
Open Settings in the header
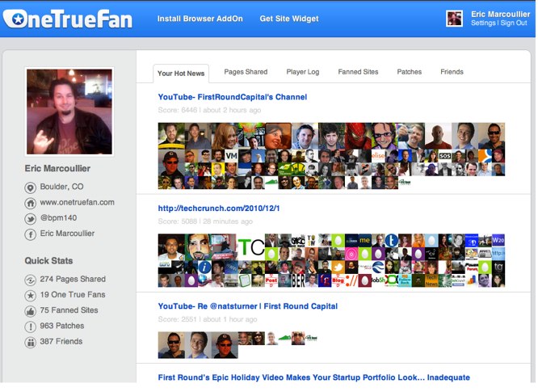483,23
